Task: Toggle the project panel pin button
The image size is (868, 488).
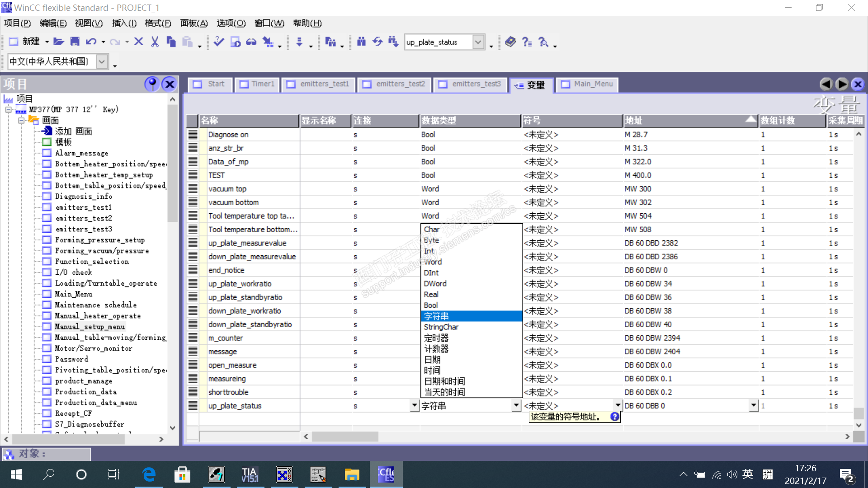Action: 152,84
